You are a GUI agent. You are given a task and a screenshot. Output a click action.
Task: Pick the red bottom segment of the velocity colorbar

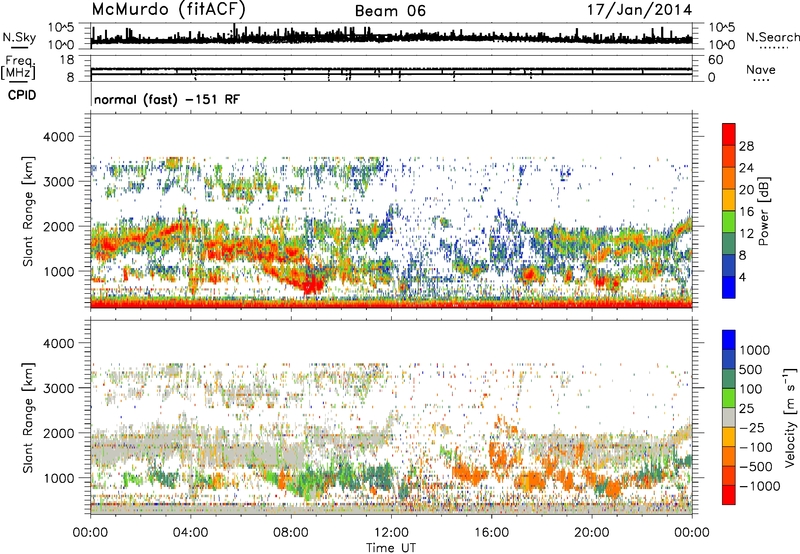point(729,495)
